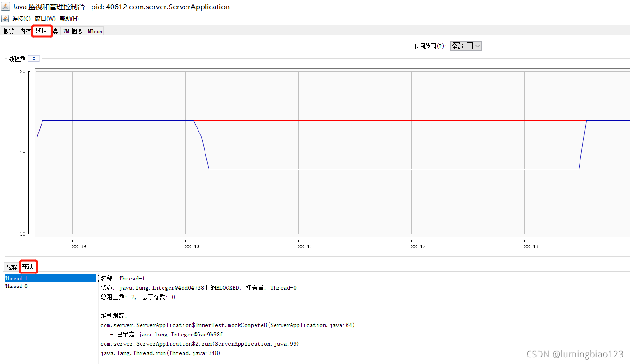Screen dimensions: 630x364
Task: Collapse the 线程数 chart panel chevron
Action: [33, 58]
